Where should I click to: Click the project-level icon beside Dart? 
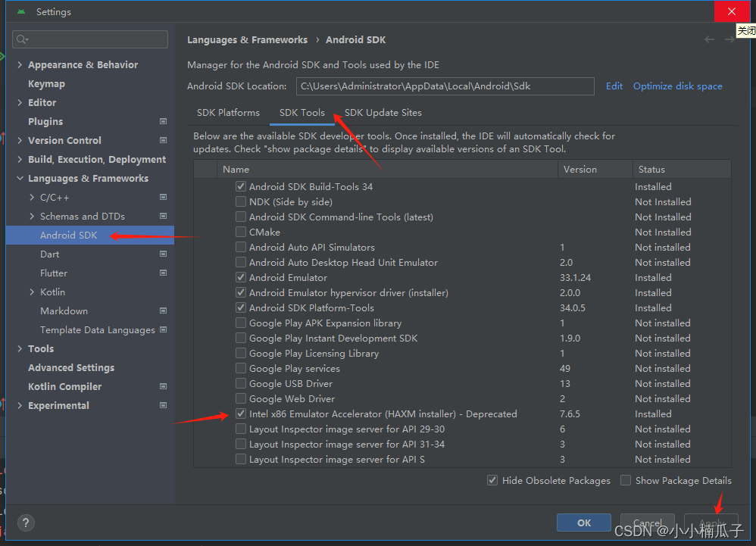tap(163, 254)
